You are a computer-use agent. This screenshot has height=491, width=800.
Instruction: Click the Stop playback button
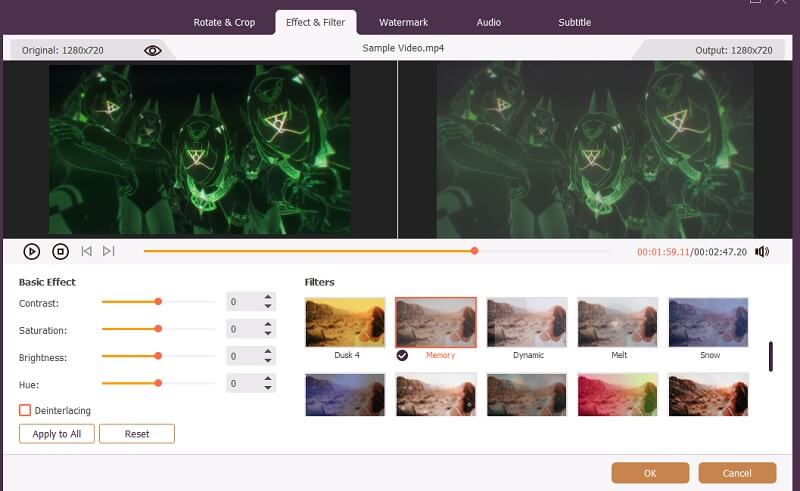[x=59, y=252]
